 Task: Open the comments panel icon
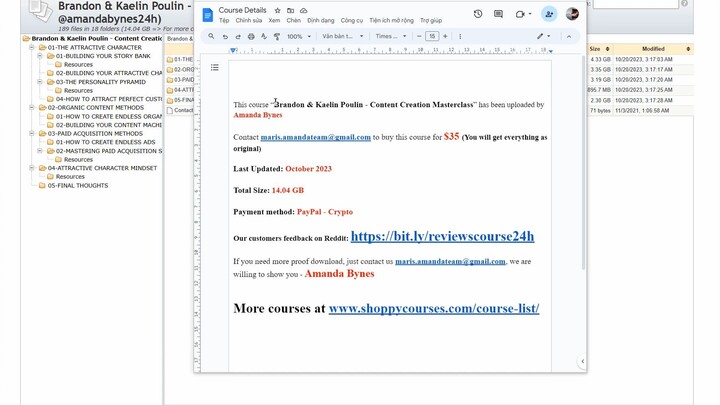coord(500,14)
